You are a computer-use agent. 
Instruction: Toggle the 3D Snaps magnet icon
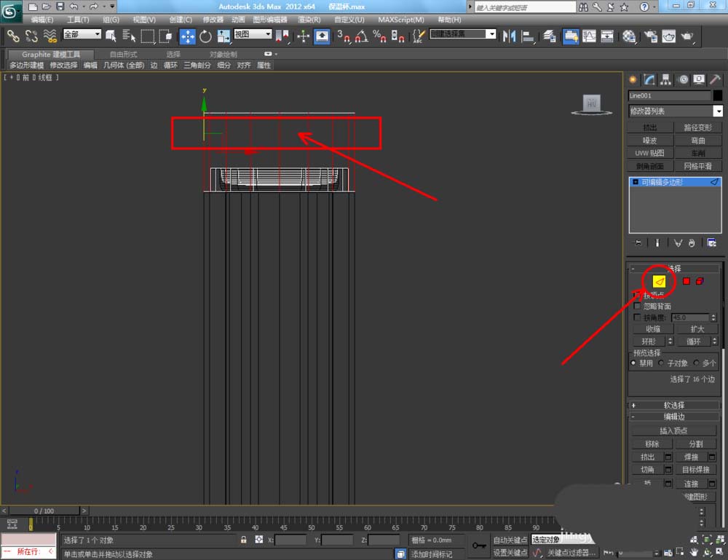tap(344, 36)
